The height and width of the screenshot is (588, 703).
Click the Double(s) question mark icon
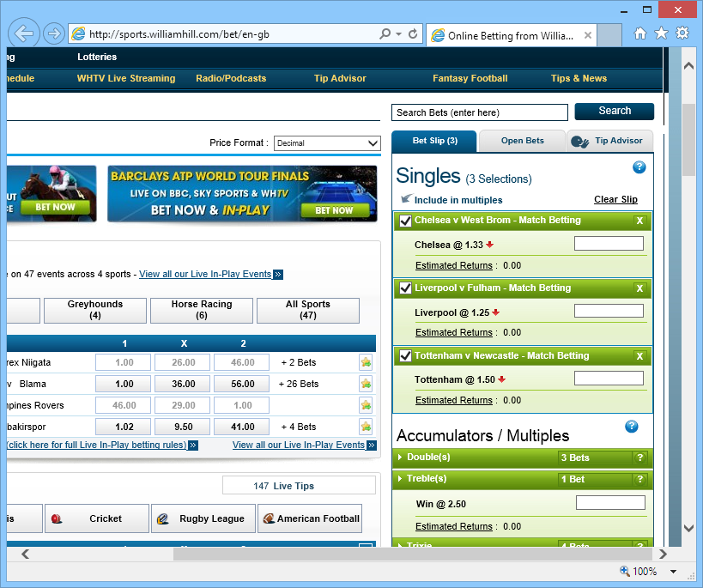[x=639, y=458]
